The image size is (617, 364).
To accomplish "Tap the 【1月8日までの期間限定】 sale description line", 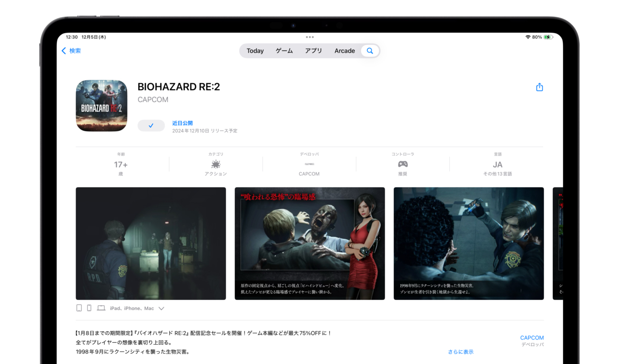I will click(203, 333).
